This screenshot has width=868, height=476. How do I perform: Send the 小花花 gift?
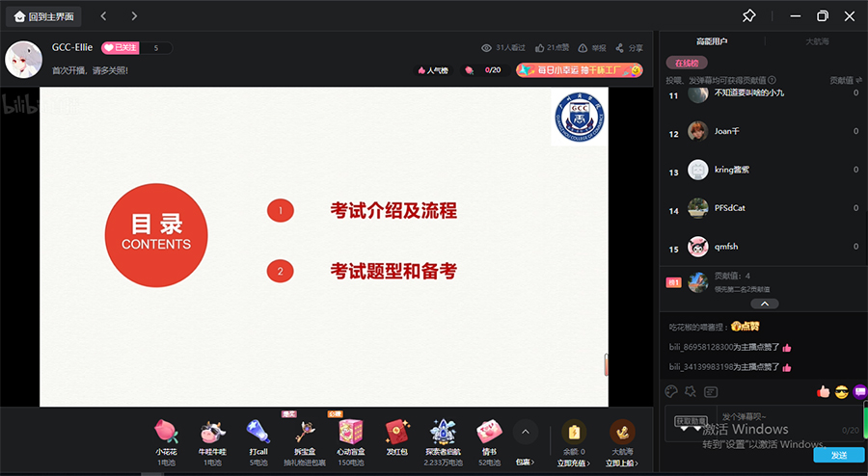tap(167, 432)
